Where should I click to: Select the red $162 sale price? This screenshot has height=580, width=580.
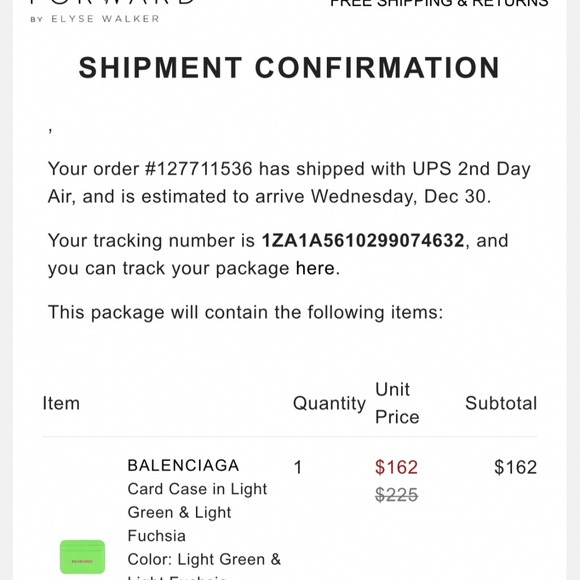tap(397, 467)
